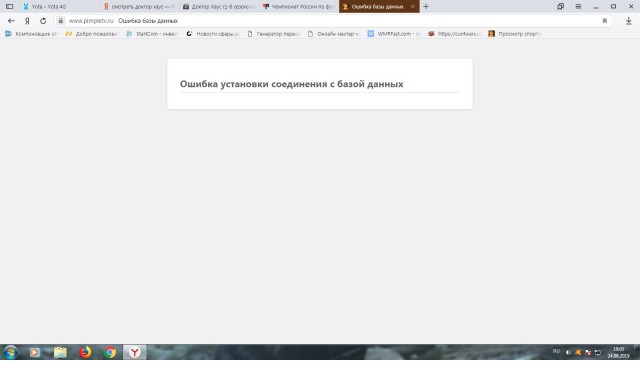Open the tab overview icon in title bar

[560, 7]
